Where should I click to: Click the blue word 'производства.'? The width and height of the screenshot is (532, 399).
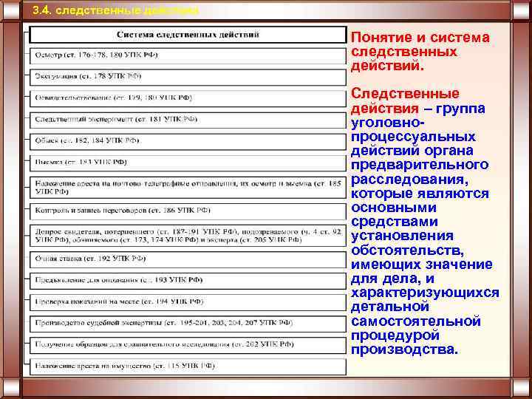[404, 349]
